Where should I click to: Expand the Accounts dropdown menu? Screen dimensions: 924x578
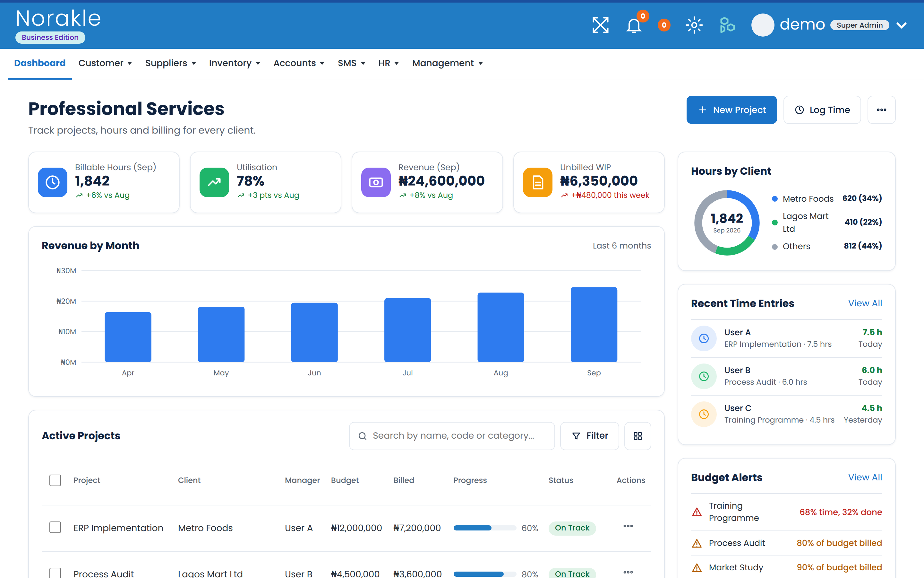(x=299, y=63)
